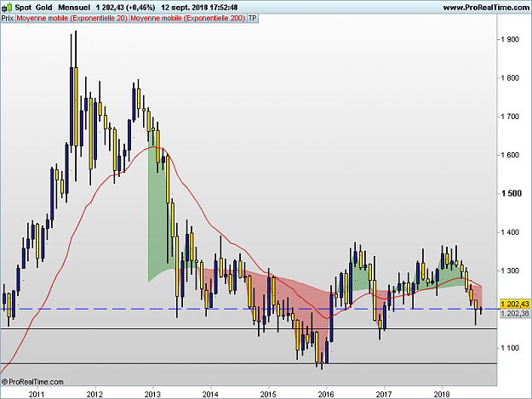Viewport: 532px width, 399px height.
Task: Click the 2016 time axis label
Action: point(326,394)
